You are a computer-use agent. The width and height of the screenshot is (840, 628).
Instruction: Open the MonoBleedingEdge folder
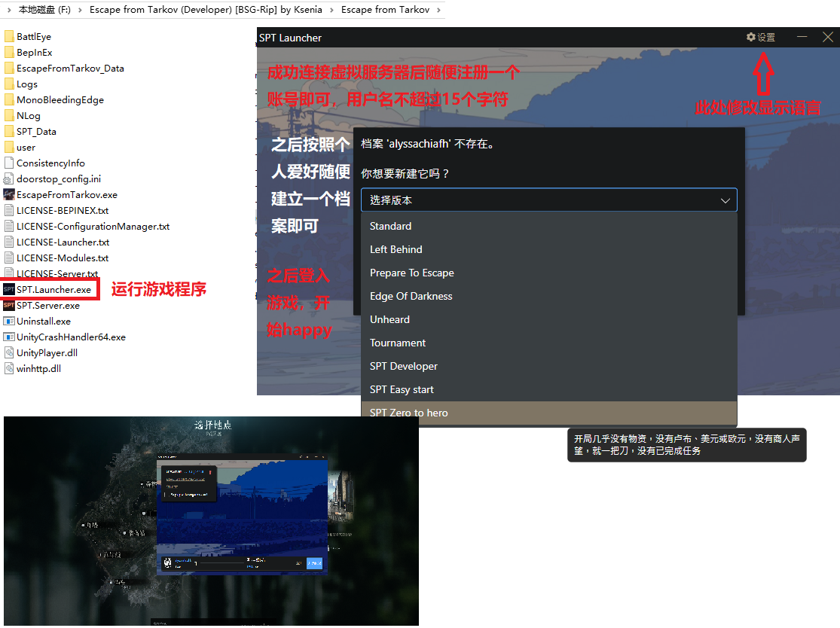(54, 99)
